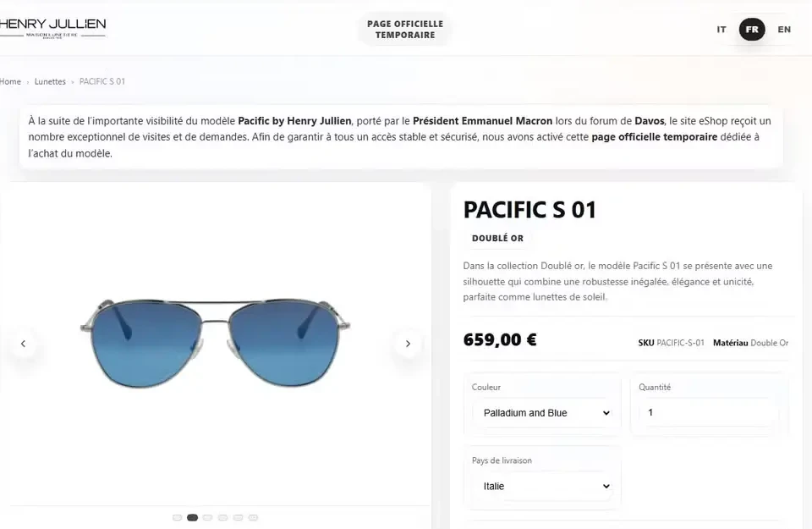Click the PACIFIC S 01 breadcrumb item
Image resolution: width=812 pixels, height=529 pixels.
pos(102,82)
